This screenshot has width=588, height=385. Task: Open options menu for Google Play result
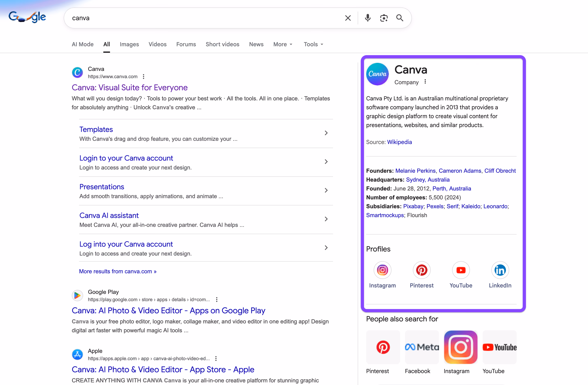(x=217, y=300)
